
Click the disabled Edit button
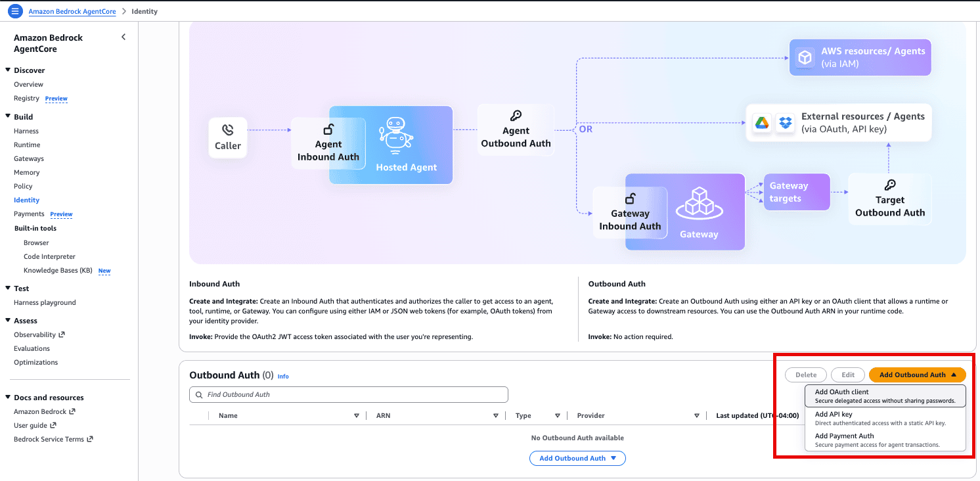pos(848,375)
